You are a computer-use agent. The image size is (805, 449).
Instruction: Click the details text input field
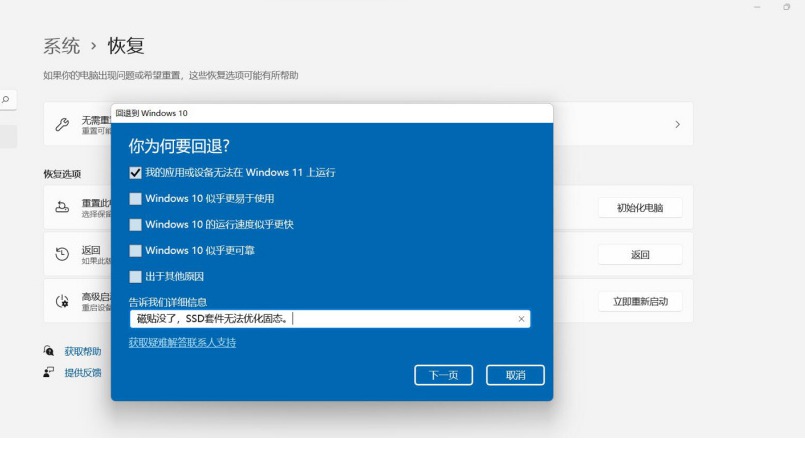330,319
